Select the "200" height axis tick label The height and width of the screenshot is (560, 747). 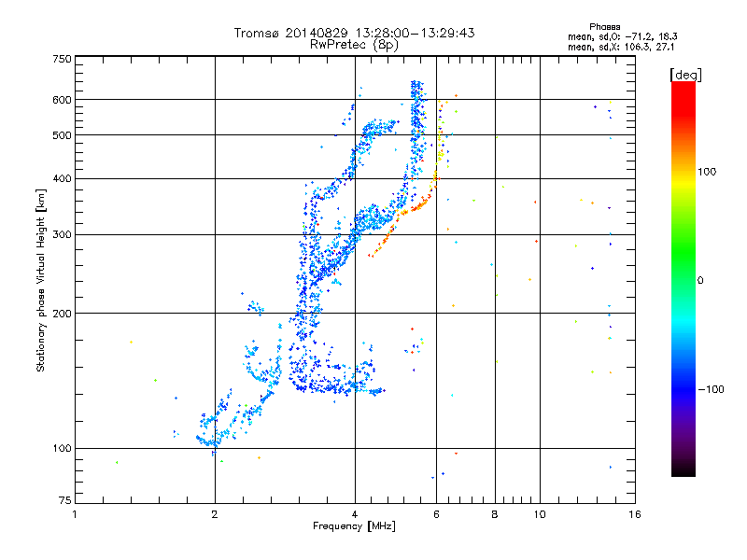click(62, 314)
